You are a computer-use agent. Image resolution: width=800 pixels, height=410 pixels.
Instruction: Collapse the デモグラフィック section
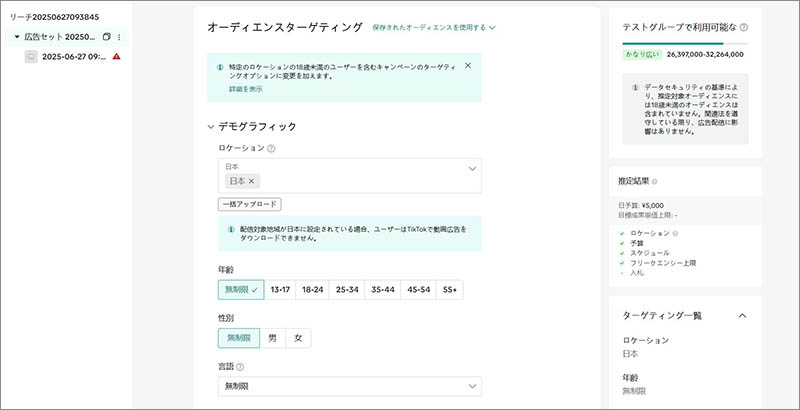pyautogui.click(x=210, y=127)
